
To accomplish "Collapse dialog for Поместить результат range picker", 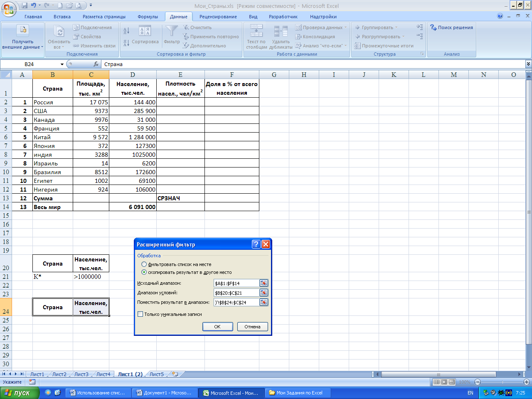I will click(x=264, y=302).
